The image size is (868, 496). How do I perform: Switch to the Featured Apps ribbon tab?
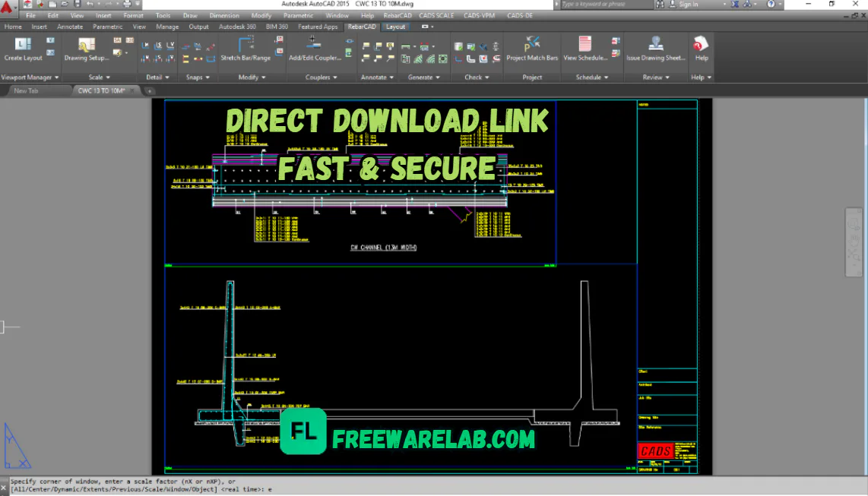[x=318, y=27]
